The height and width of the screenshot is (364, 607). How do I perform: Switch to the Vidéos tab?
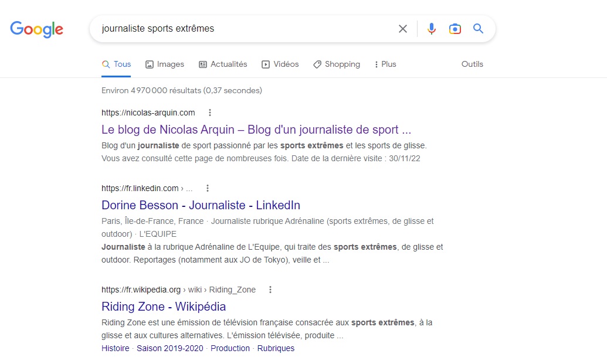(x=280, y=64)
